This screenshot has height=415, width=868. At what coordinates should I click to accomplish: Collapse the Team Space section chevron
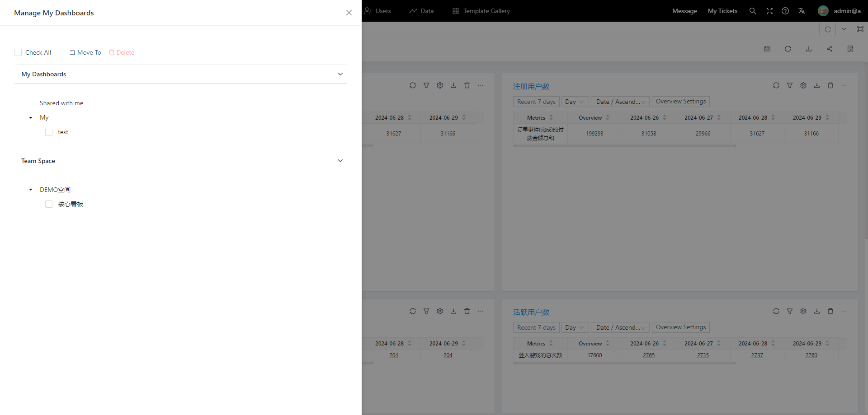point(340,161)
